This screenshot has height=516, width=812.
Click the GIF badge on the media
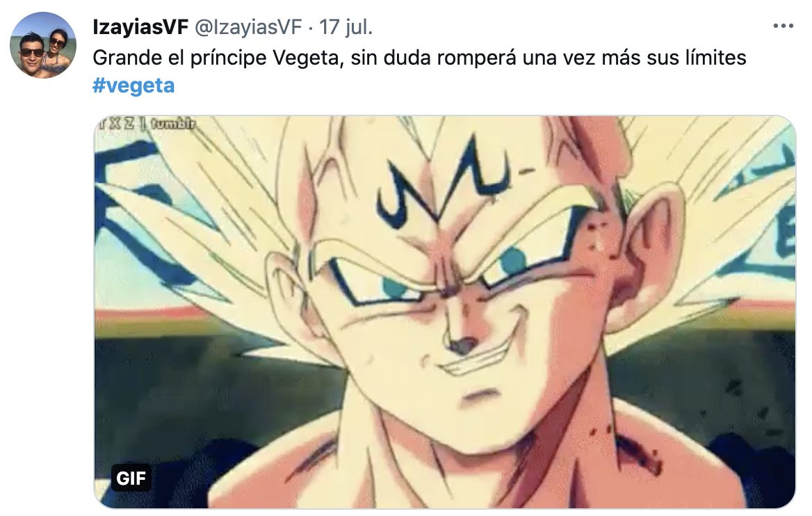point(131,478)
